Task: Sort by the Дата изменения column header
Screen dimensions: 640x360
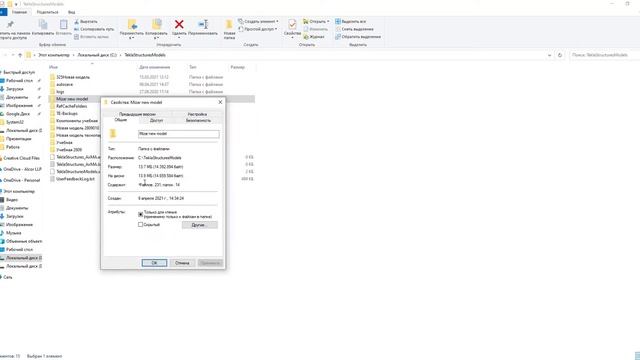Action: pos(155,67)
